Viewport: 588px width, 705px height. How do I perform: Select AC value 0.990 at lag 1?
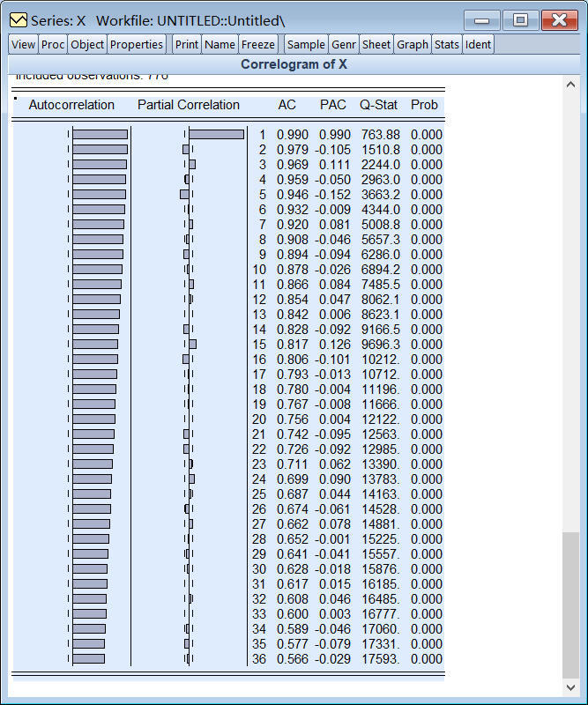coord(293,135)
